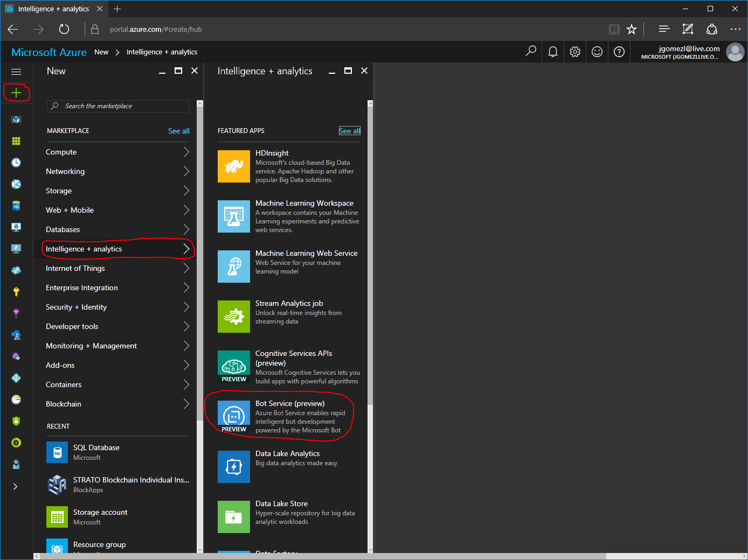Click Search the marketplace field
The image size is (748, 560).
click(x=118, y=106)
